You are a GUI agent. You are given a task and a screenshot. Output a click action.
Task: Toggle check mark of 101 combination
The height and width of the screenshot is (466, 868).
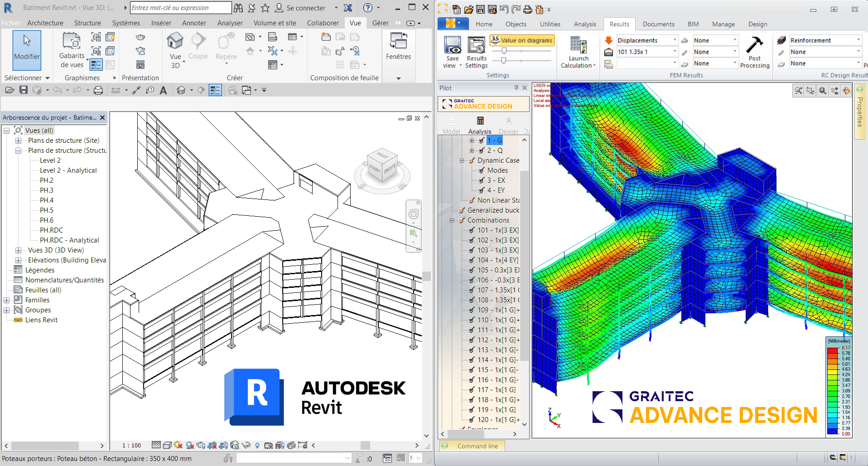pyautogui.click(x=472, y=230)
